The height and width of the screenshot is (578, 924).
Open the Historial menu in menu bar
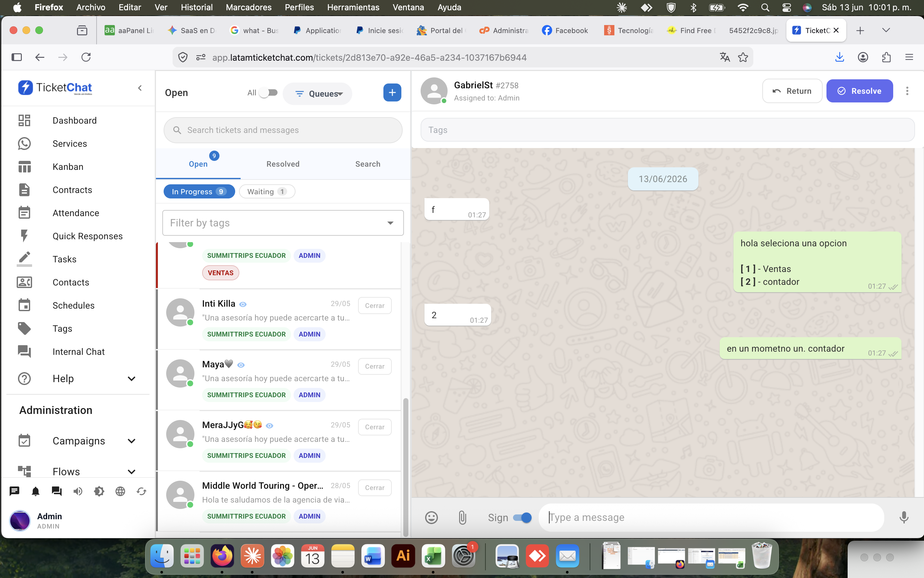click(x=197, y=7)
